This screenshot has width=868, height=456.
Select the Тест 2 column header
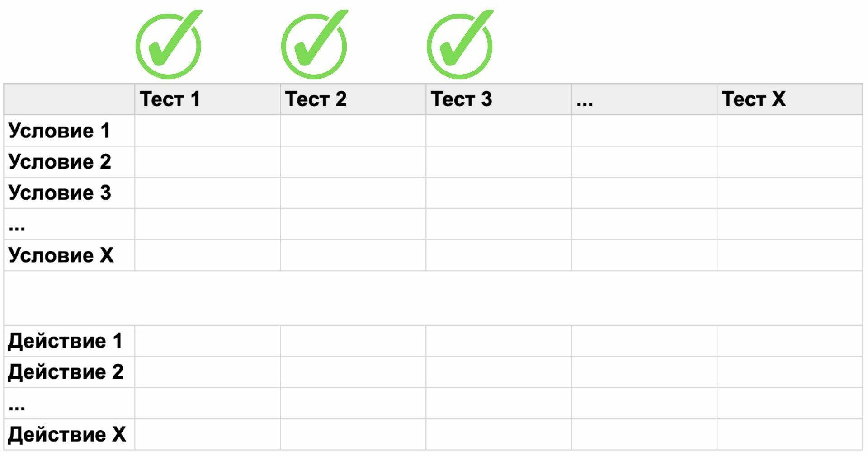click(x=316, y=99)
